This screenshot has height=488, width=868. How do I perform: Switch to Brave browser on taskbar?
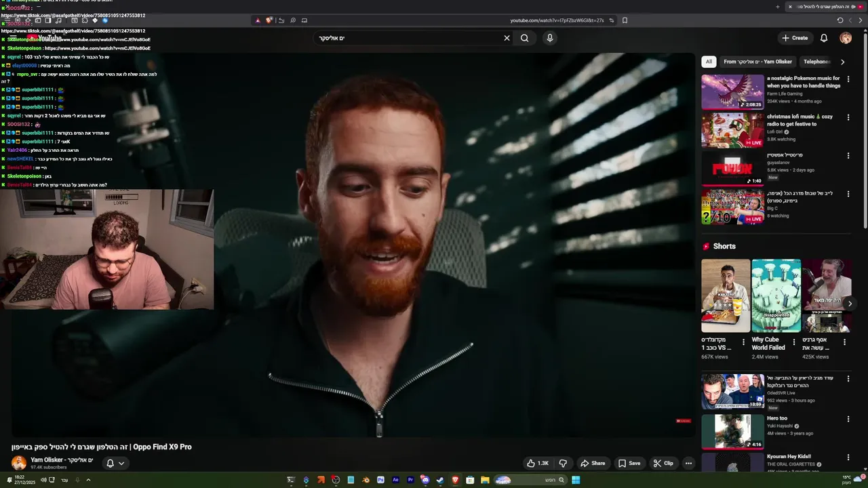(x=455, y=480)
